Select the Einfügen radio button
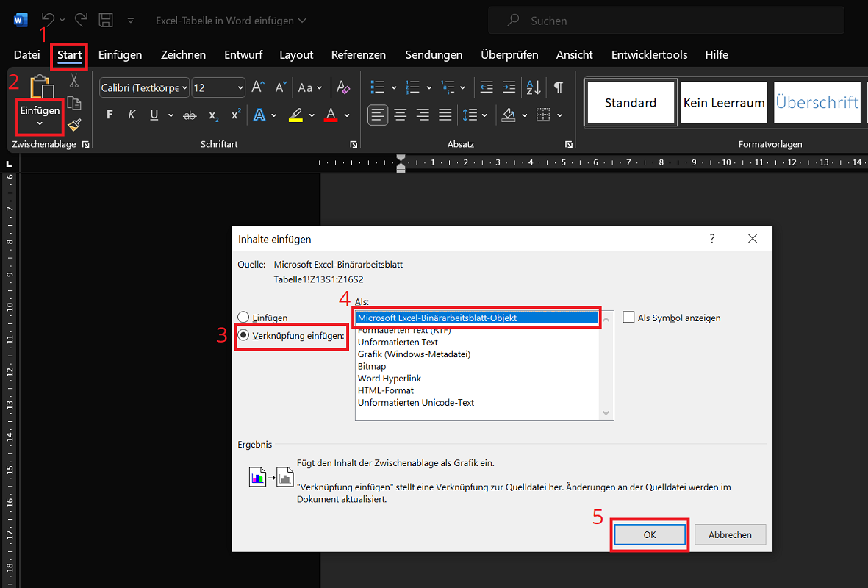 pos(243,318)
